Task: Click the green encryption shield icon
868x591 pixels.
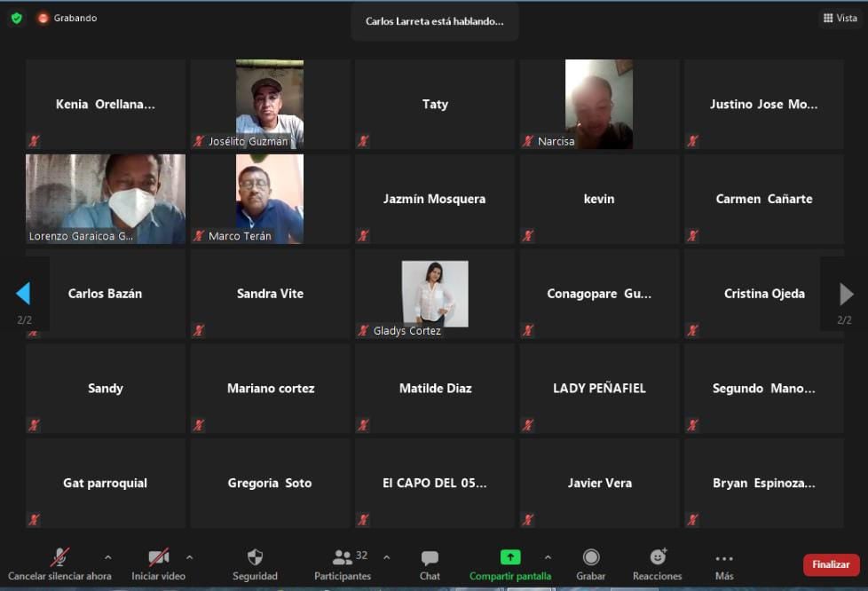Action: point(16,18)
